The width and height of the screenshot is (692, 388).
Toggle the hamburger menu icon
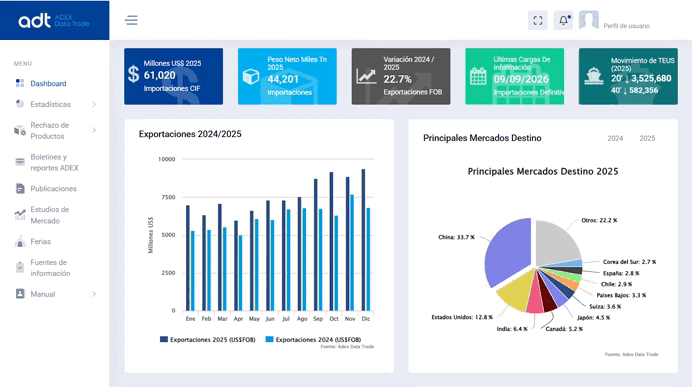(131, 20)
